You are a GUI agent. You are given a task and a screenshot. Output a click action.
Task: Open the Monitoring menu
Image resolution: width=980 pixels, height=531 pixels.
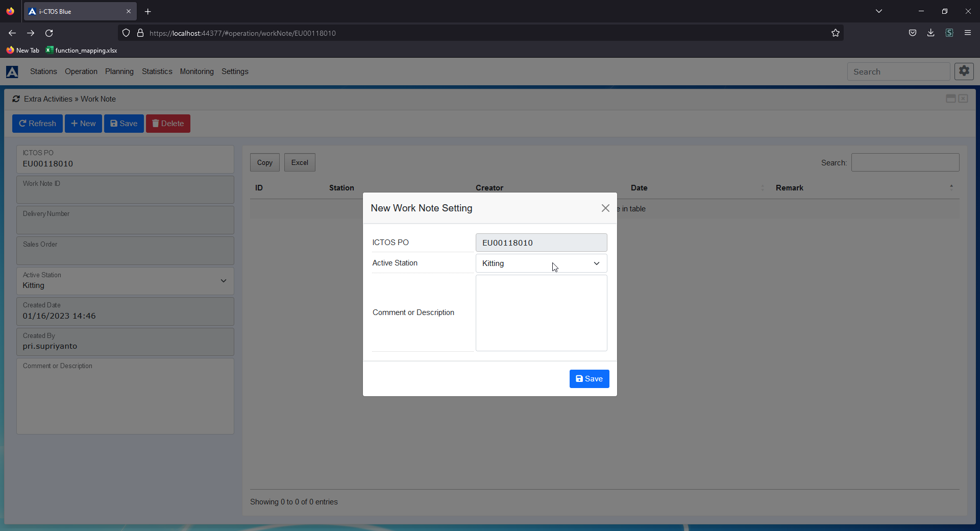tap(197, 71)
